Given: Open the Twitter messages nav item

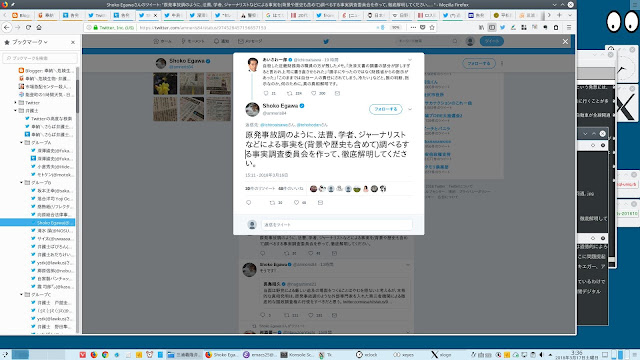Looking at the screenshot, I should 250,41.
